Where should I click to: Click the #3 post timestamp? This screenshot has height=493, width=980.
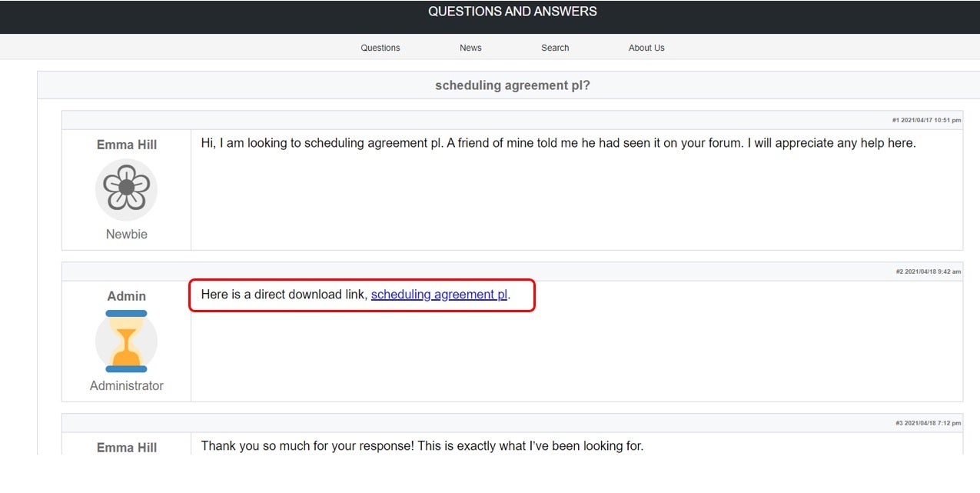pyautogui.click(x=928, y=423)
